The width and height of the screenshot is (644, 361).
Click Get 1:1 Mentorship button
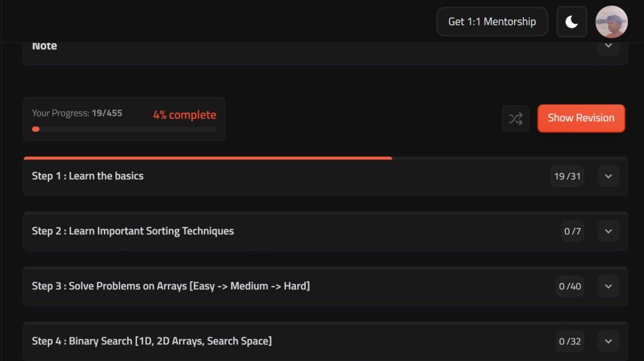click(x=492, y=22)
